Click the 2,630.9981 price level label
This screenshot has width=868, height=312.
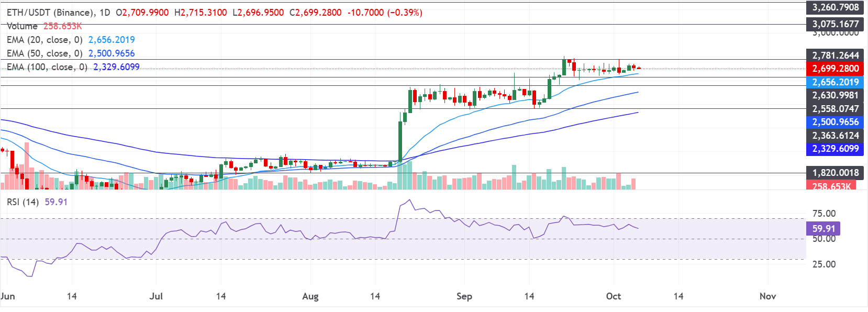[836, 95]
